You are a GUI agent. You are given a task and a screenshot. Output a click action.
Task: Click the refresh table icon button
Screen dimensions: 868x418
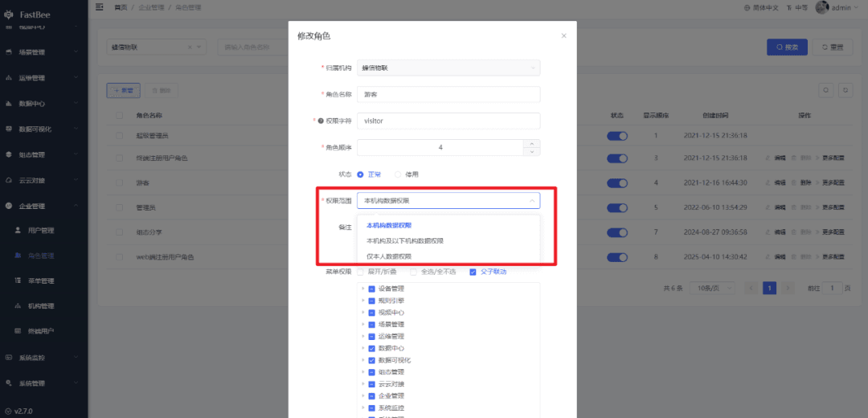845,90
